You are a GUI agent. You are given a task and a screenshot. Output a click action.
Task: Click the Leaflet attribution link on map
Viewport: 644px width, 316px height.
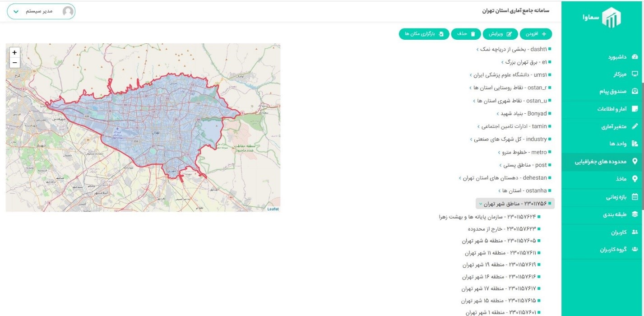(x=273, y=209)
